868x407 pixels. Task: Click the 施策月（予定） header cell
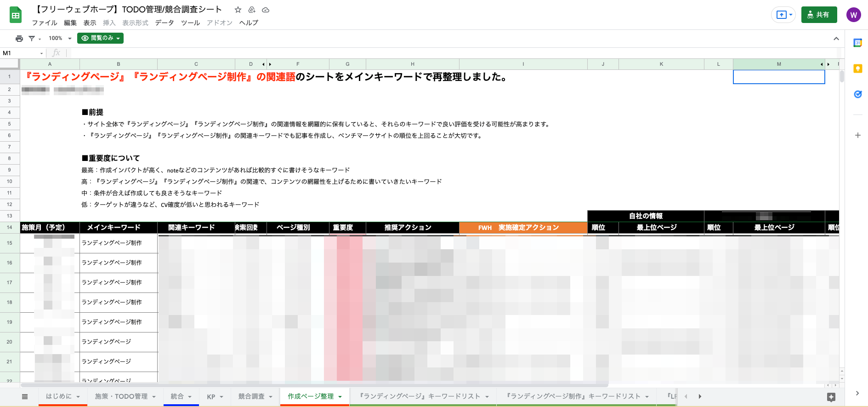point(50,228)
